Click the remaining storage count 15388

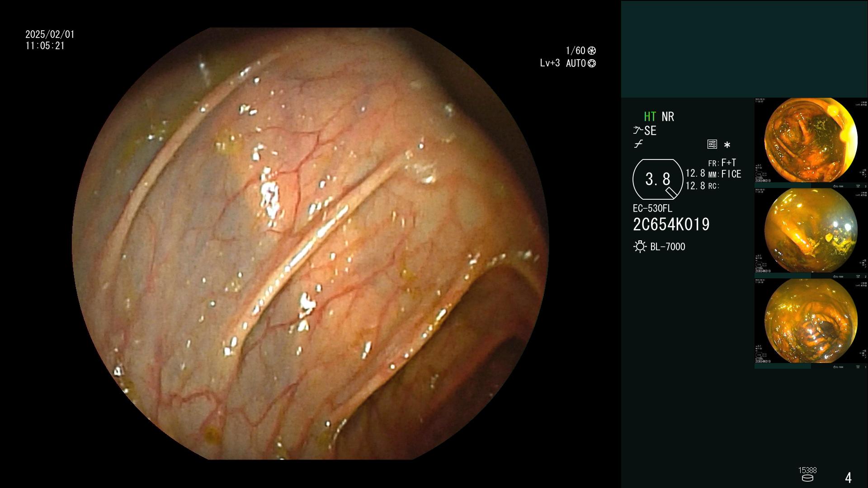pos(807,470)
